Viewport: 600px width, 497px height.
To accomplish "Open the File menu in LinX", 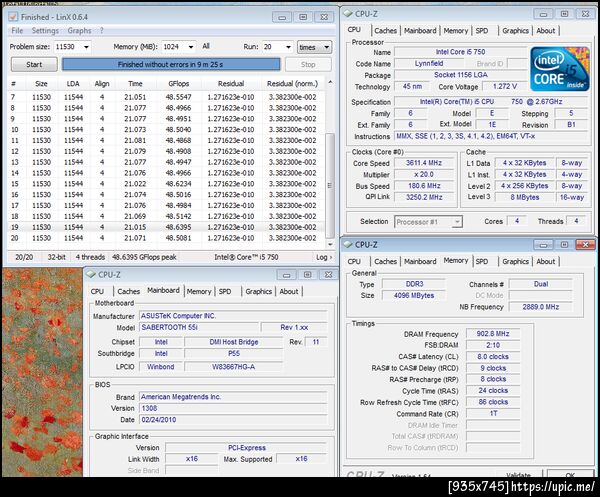I will point(17,31).
